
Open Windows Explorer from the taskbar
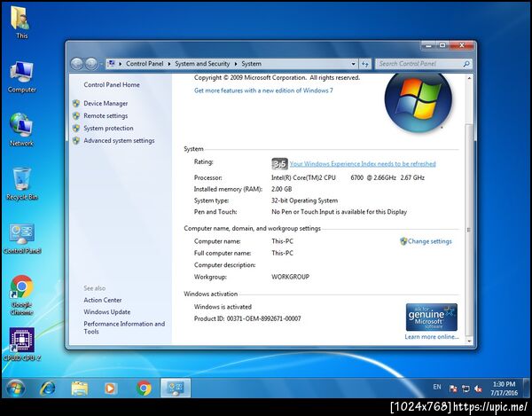click(80, 389)
